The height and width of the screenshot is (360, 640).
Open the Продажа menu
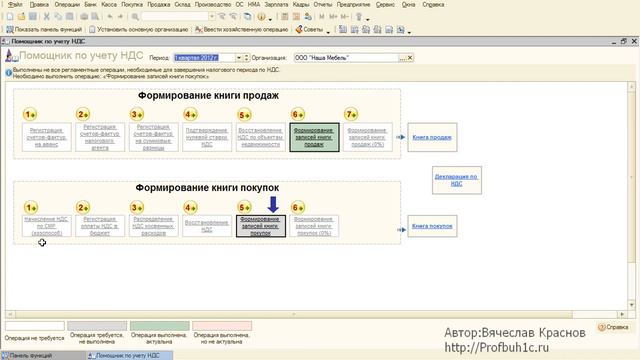click(158, 4)
